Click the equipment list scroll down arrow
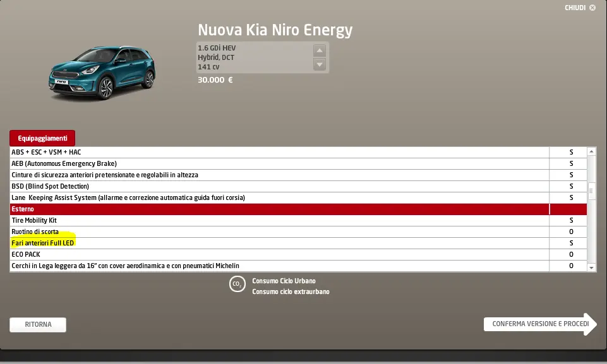This screenshot has height=364, width=607. [x=591, y=267]
